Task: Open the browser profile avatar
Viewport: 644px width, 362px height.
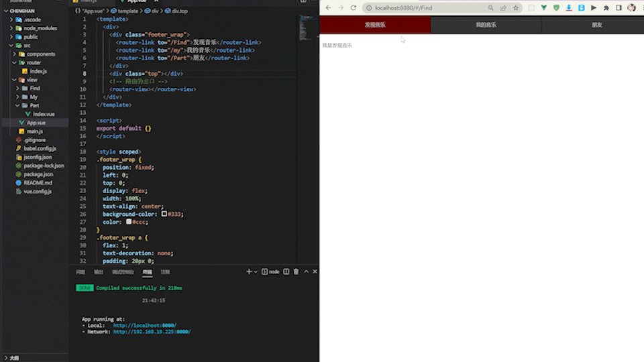Action: (x=631, y=8)
